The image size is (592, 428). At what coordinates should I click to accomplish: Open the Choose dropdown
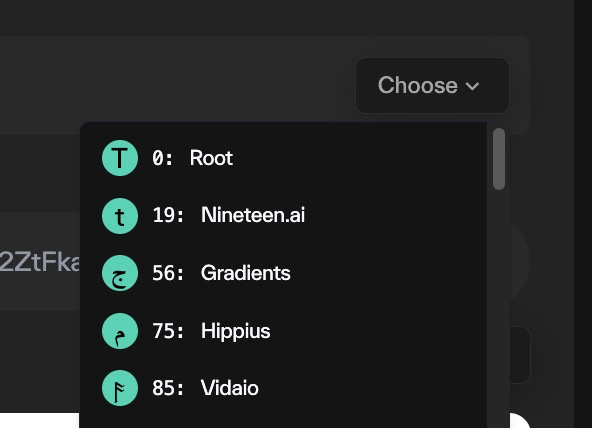pos(432,85)
